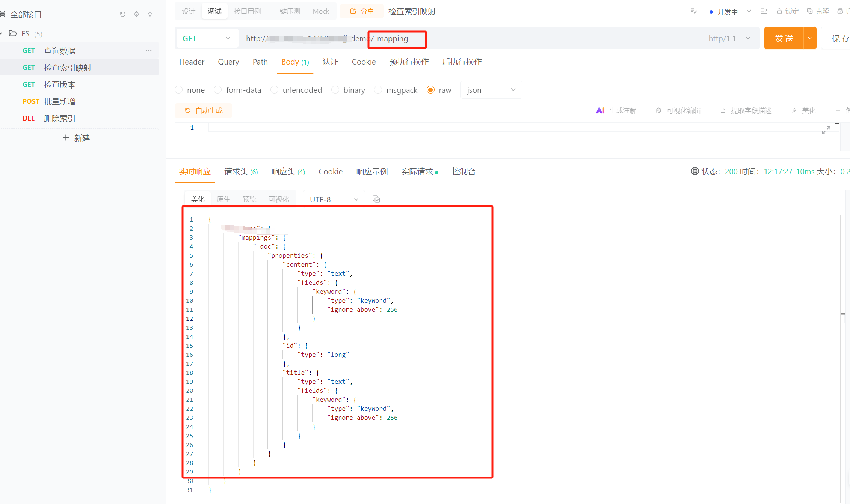
Task: Click 自动生成 to auto-generate body
Action: point(203,110)
